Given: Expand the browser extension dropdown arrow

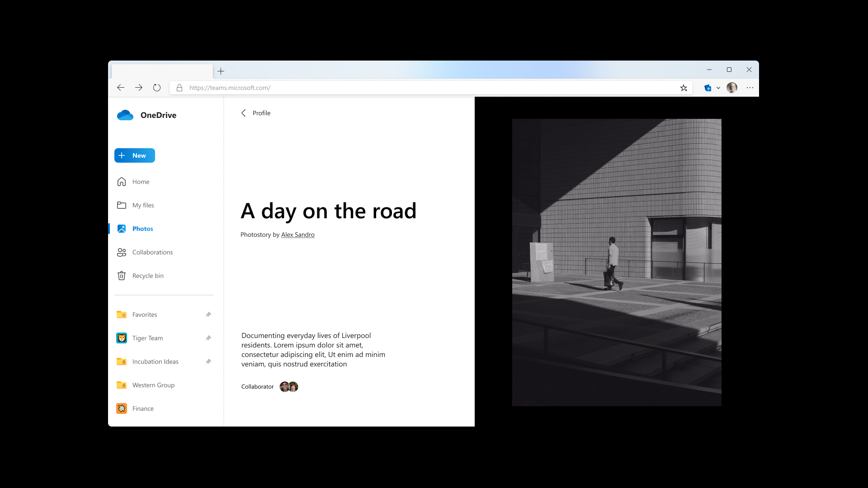Looking at the screenshot, I should pyautogui.click(x=718, y=88).
